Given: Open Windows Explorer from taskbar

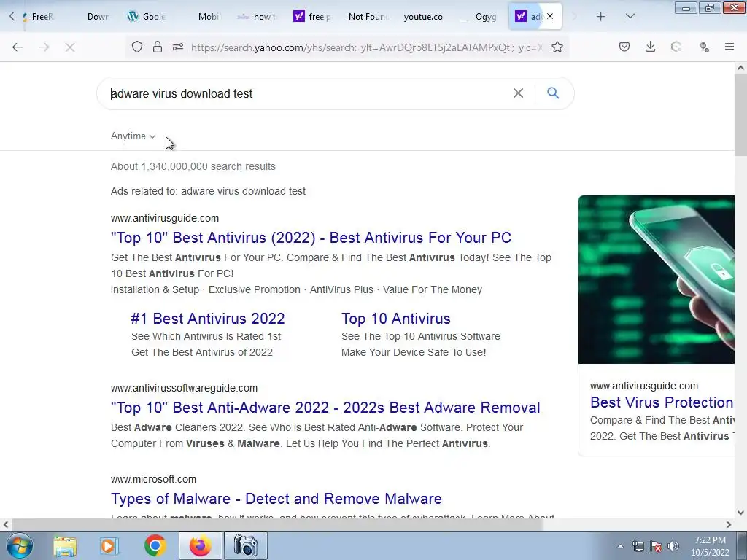Looking at the screenshot, I should (x=65, y=545).
